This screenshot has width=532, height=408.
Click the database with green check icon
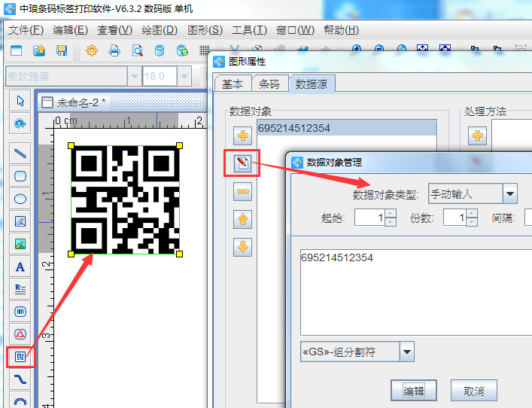click(182, 50)
